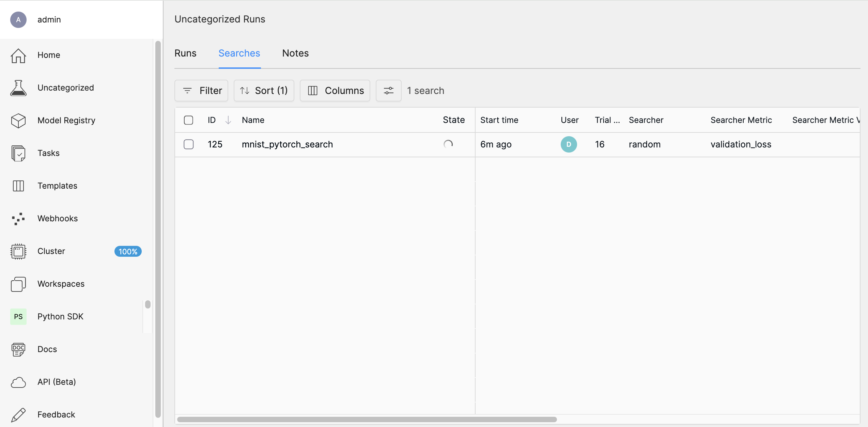This screenshot has height=427, width=868.
Task: Open Workspaces in the sidebar
Action: [61, 284]
